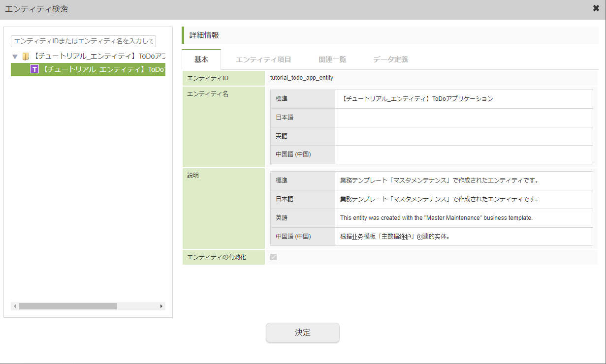
Task: Close the エンティティ検索 dialog
Action: tap(596, 8)
